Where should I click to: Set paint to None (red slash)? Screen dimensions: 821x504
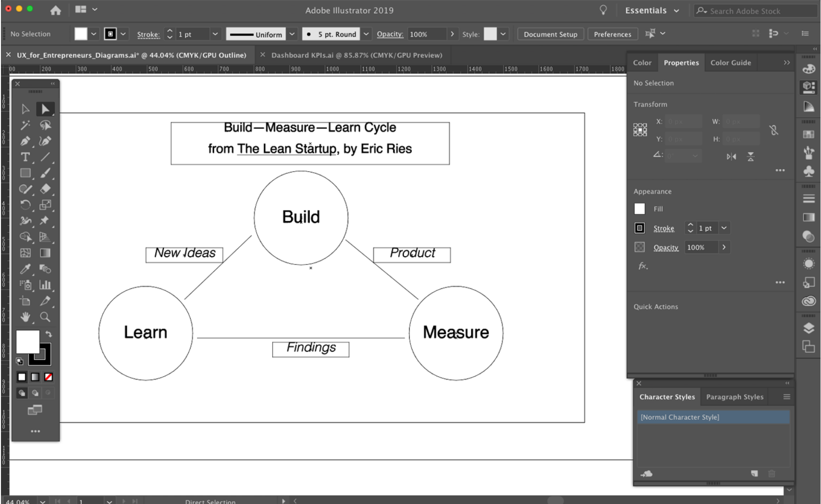pyautogui.click(x=48, y=377)
